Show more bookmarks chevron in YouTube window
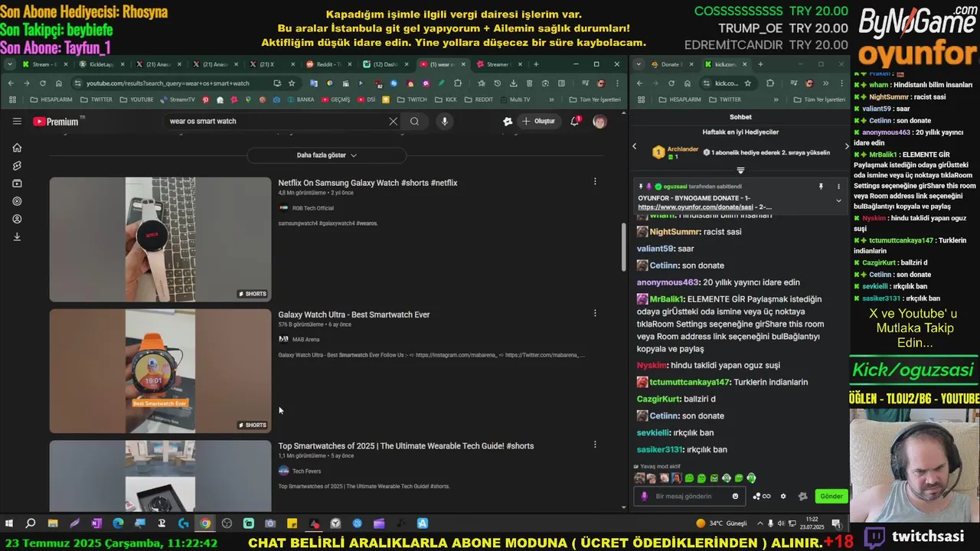Image resolution: width=980 pixels, height=551 pixels. tap(551, 99)
